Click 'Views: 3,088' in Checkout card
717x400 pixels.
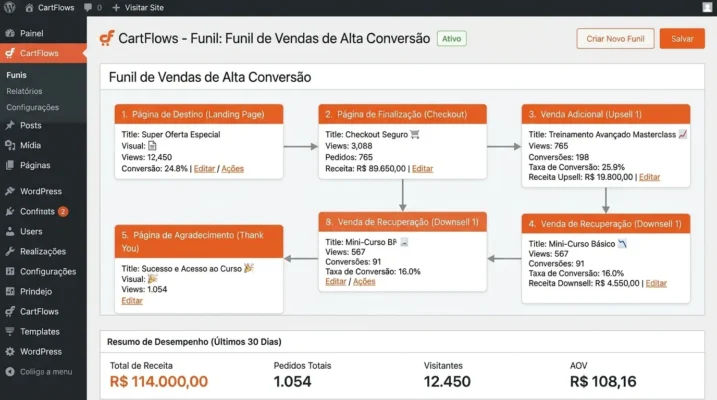[349, 146]
